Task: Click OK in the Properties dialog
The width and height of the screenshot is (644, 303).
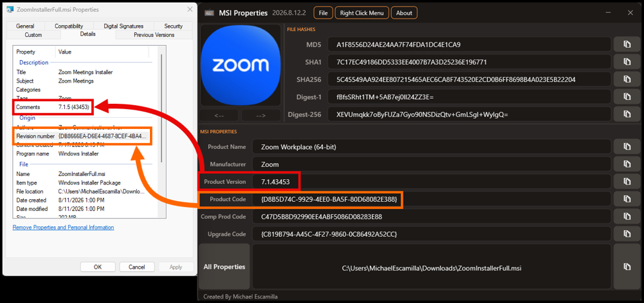Action: [x=98, y=267]
